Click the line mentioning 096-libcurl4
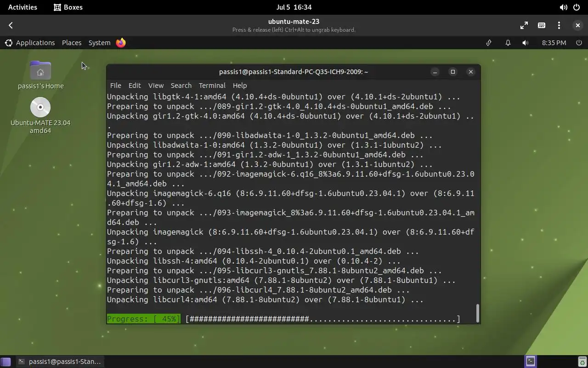Image resolution: width=588 pixels, height=368 pixels. [x=258, y=290]
